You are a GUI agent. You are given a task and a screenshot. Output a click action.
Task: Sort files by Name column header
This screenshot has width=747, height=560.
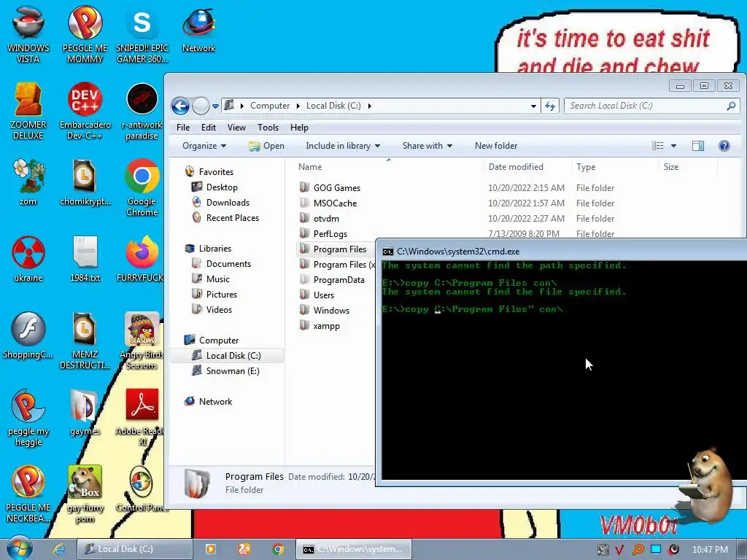388,167
